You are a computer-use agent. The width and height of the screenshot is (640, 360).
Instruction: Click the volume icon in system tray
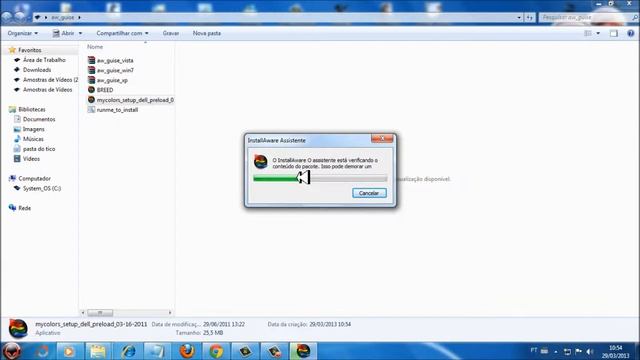click(x=589, y=351)
